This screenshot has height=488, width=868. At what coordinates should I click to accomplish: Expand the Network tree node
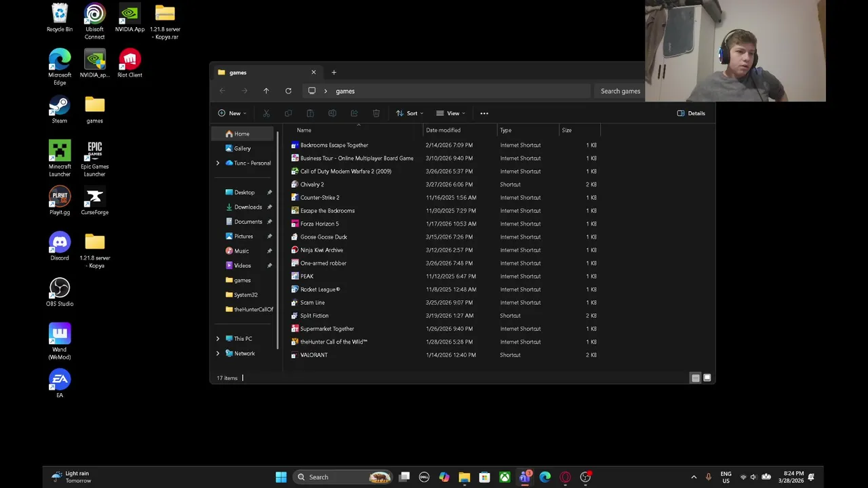click(x=218, y=353)
